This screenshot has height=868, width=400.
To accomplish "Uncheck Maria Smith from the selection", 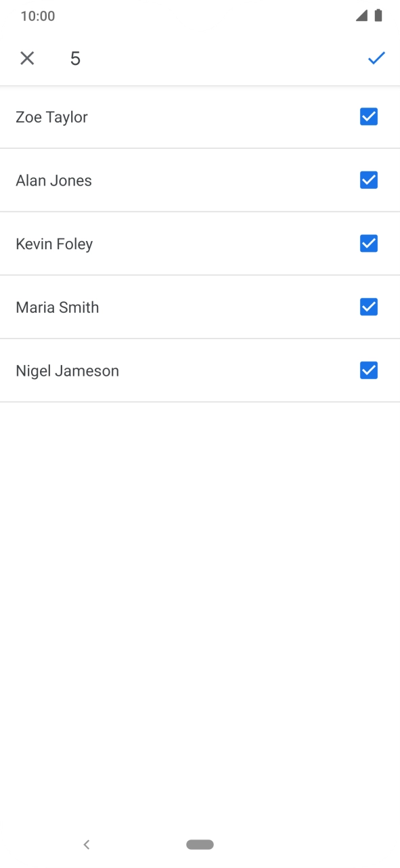I will coord(368,307).
